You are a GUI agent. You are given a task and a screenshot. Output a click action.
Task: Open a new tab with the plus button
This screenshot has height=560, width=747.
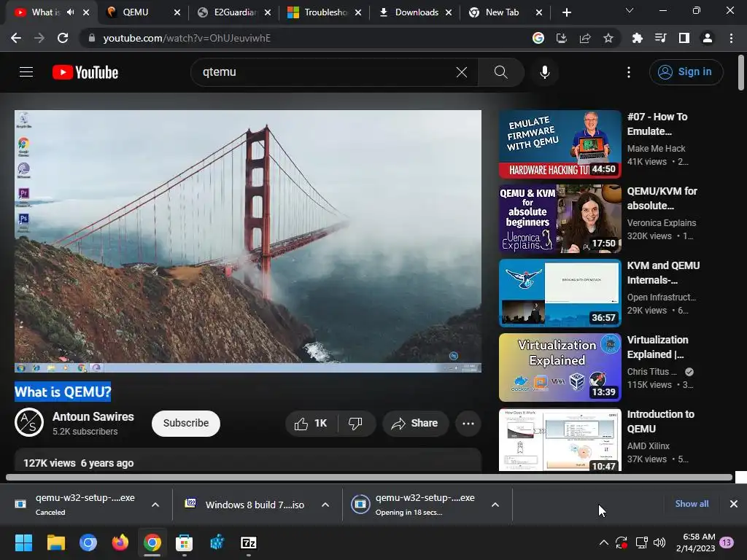566,12
